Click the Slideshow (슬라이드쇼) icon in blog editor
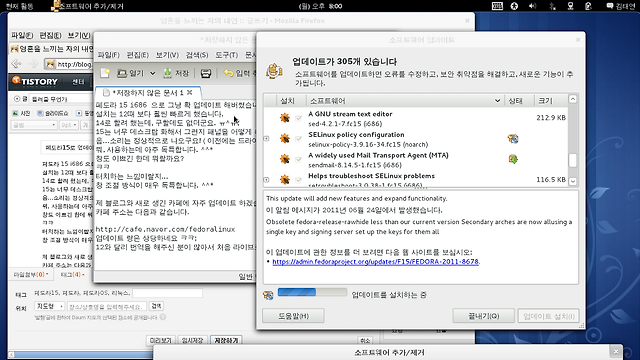The width and height of the screenshot is (640, 360). pos(40,113)
